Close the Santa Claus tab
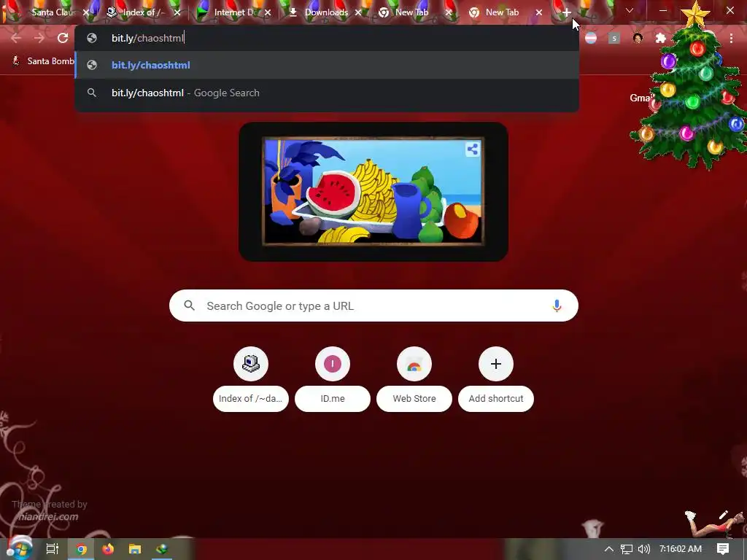The width and height of the screenshot is (747, 560). click(x=86, y=12)
